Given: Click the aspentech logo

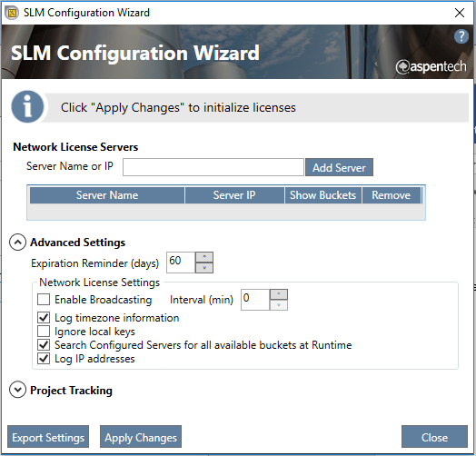Looking at the screenshot, I should pos(431,67).
